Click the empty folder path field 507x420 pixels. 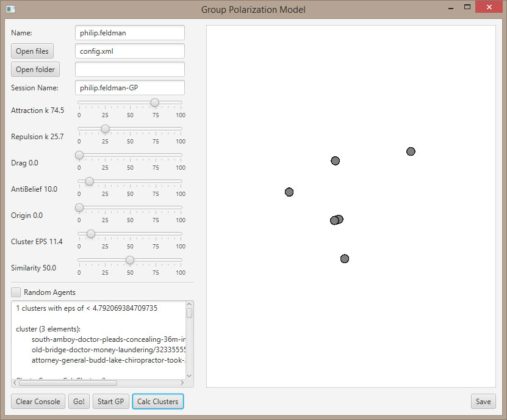click(129, 70)
